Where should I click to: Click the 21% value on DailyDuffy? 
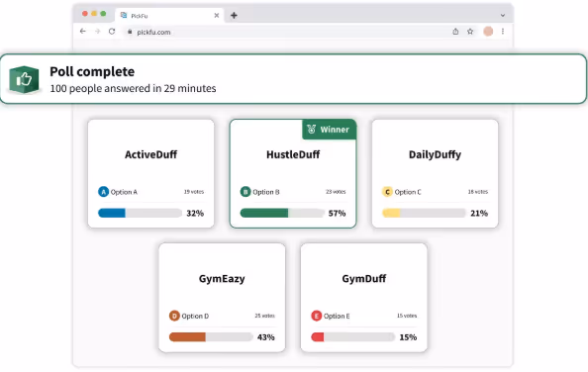tap(479, 213)
